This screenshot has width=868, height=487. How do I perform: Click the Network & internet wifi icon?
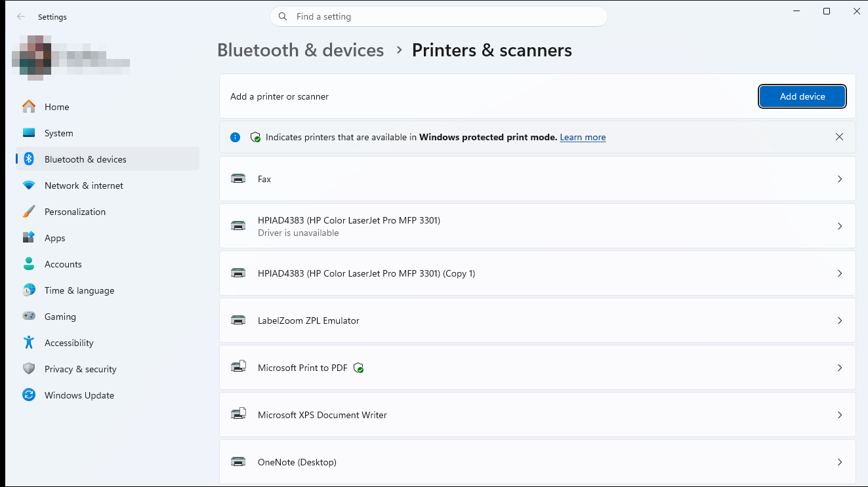[29, 185]
